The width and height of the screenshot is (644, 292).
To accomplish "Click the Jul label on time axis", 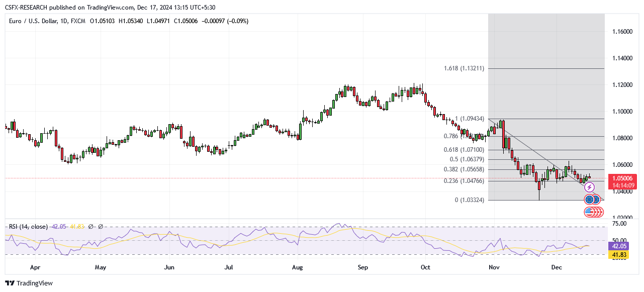I will coord(229,267).
